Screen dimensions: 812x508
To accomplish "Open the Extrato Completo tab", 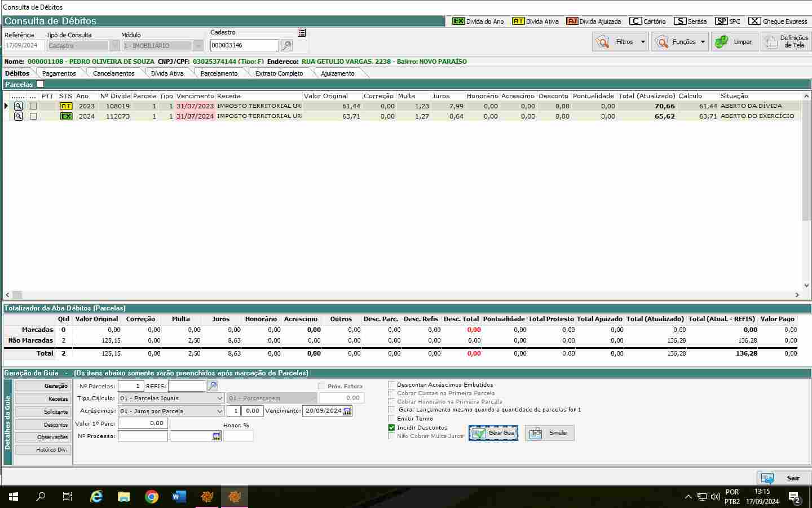I will coord(279,73).
